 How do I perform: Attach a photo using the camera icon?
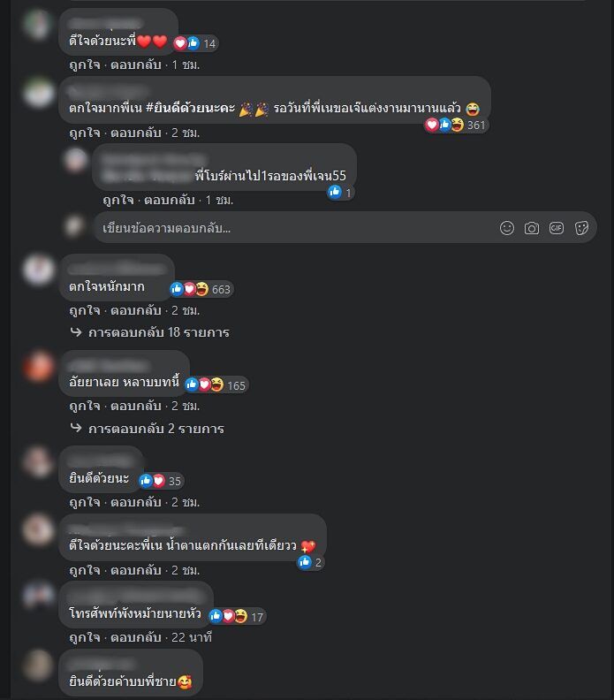[532, 228]
